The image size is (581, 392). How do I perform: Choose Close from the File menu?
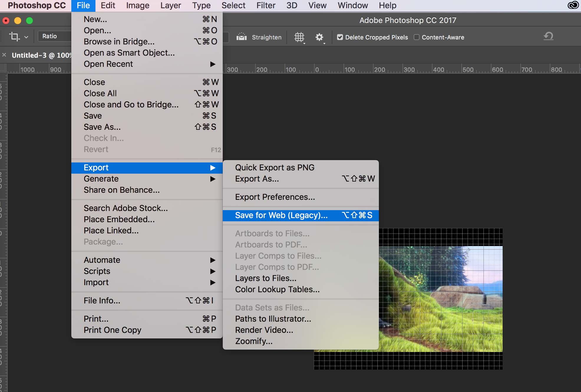[147, 82]
